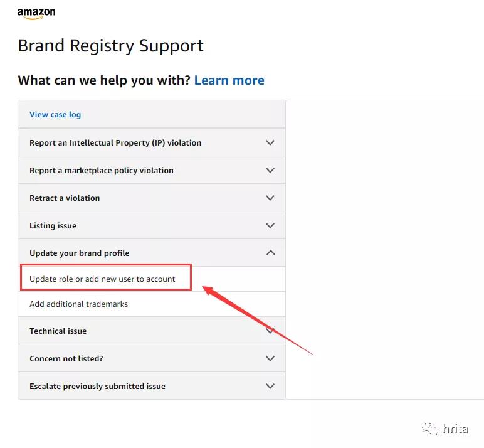The width and height of the screenshot is (484, 448).
Task: Click Escalate previously submitted issue label
Action: click(97, 387)
